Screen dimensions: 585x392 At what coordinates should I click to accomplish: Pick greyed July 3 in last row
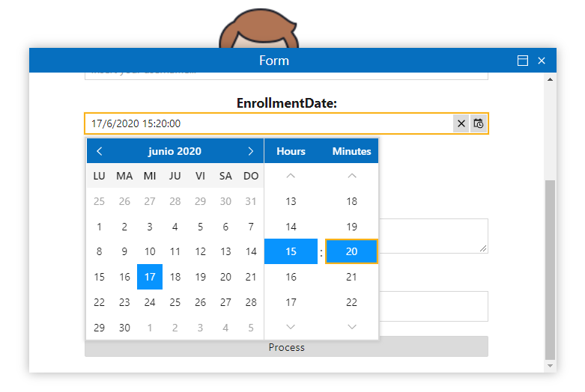200,328
